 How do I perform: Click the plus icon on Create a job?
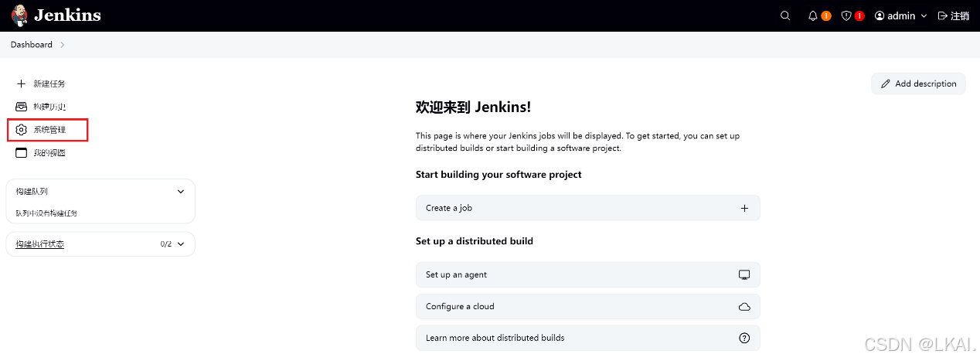pos(744,208)
